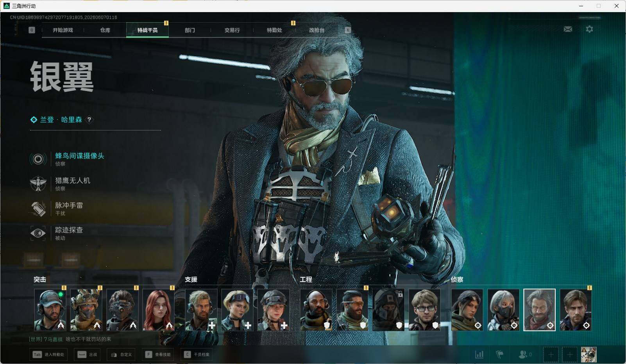Click the first empty squad slot plus
Screen dimensions: 626x364
(551, 355)
